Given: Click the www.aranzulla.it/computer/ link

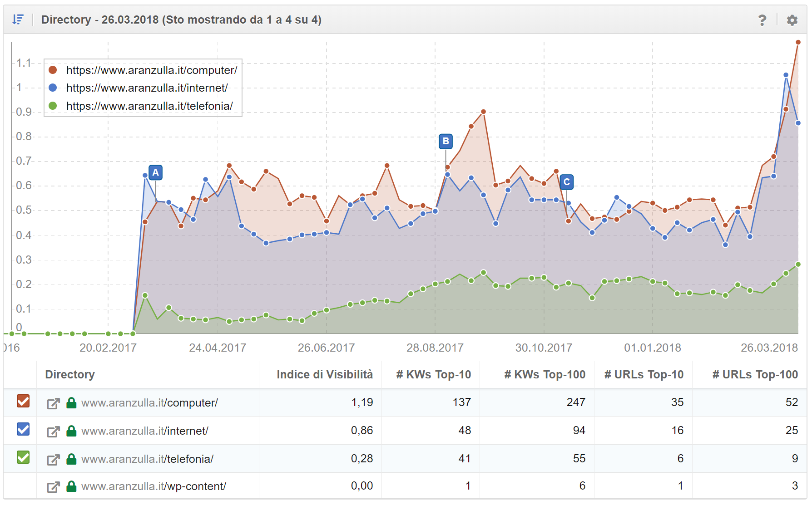Looking at the screenshot, I should [149, 403].
